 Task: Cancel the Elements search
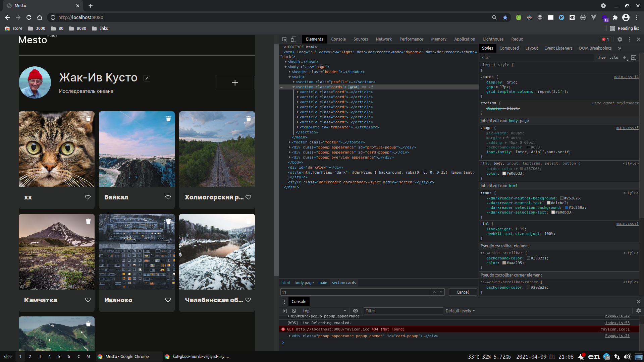click(x=463, y=292)
